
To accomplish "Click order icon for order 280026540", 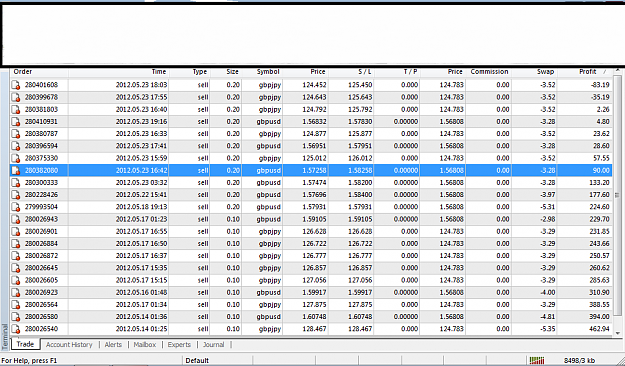I will 16,329.
